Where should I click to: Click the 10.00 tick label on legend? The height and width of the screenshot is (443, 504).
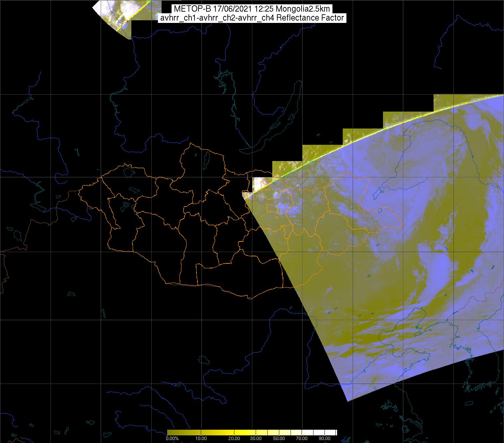click(x=201, y=439)
